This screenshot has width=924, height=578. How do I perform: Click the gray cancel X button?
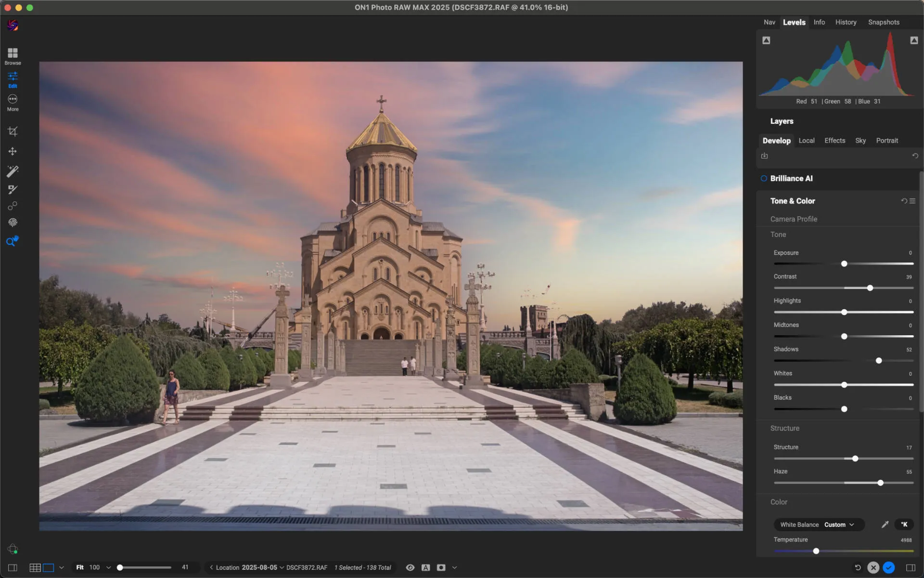coord(873,567)
